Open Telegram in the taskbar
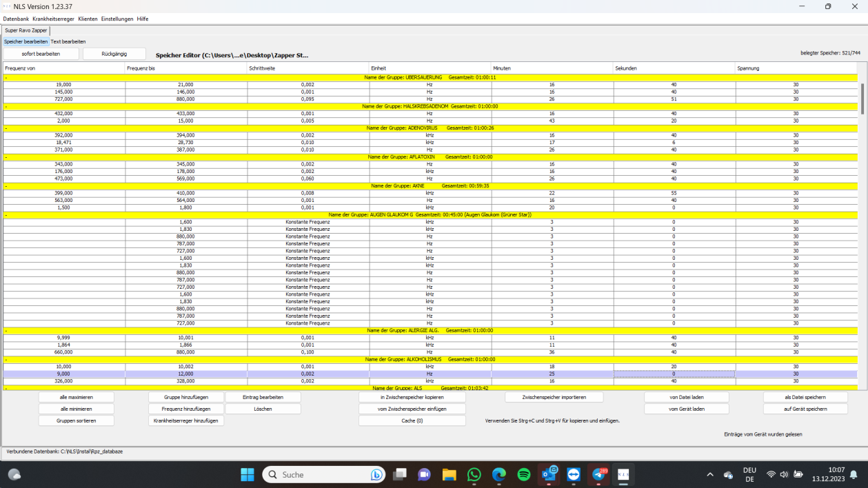 598,474
